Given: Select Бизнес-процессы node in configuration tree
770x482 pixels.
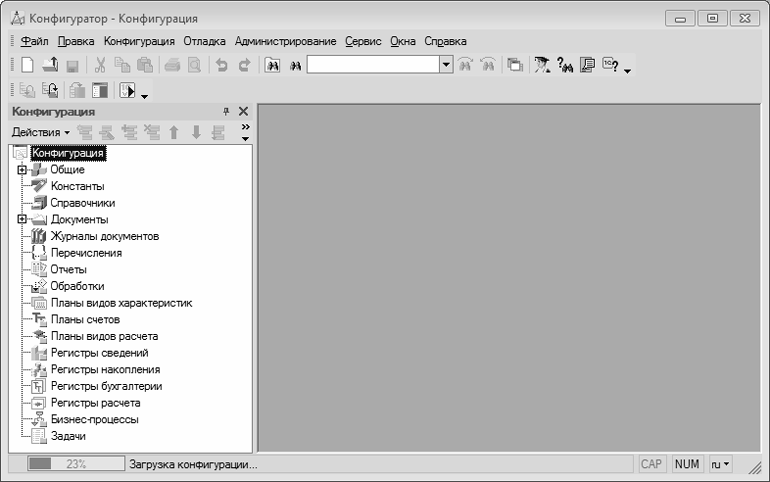Looking at the screenshot, I should [94, 420].
